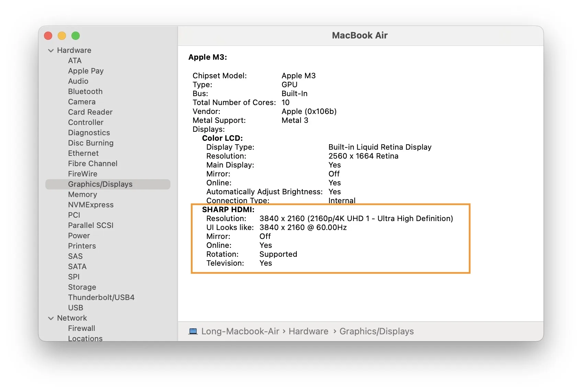Open the Ethernet hardware entry

(83, 153)
